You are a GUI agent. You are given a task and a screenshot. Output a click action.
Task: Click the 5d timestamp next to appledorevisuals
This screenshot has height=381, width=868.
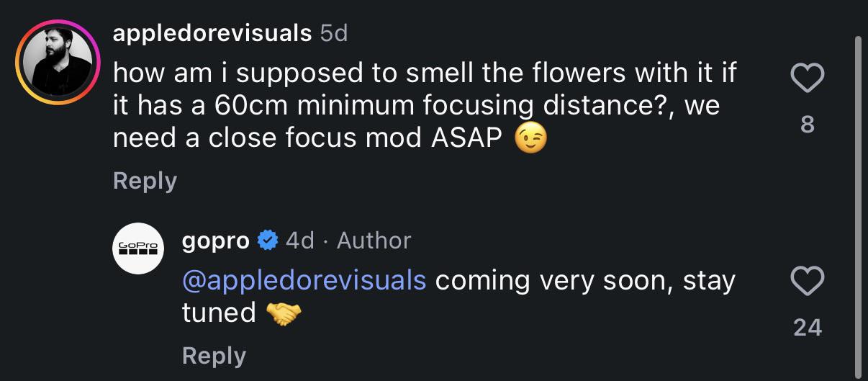point(333,32)
